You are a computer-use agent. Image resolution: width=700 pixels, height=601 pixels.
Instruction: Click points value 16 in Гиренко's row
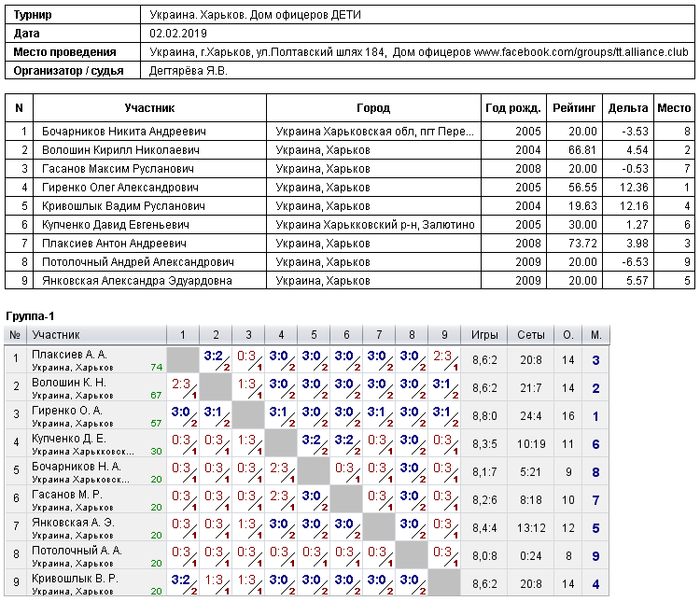click(567, 416)
